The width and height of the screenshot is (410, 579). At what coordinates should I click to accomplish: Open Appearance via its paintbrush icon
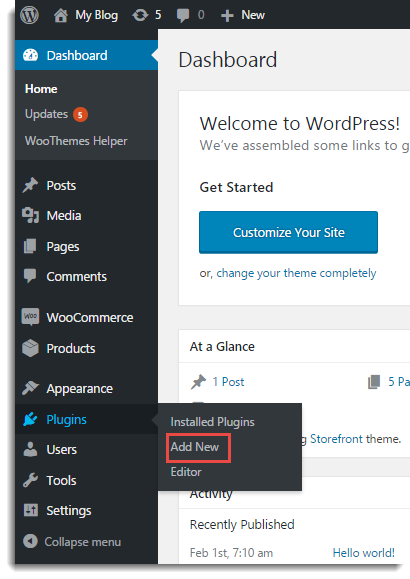pyautogui.click(x=30, y=388)
